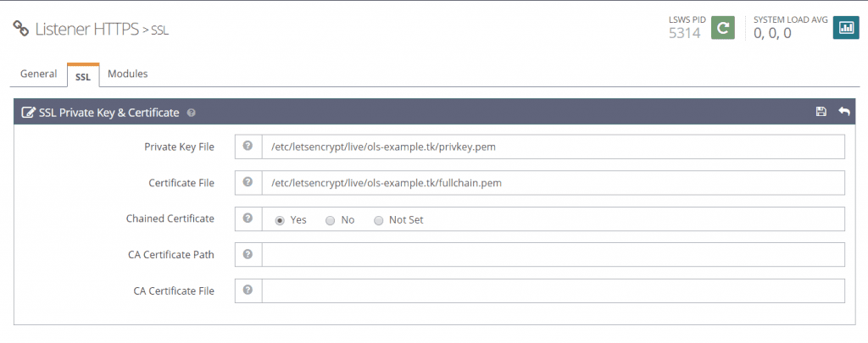Open the Modules tab
The height and width of the screenshot is (343, 868).
[128, 74]
